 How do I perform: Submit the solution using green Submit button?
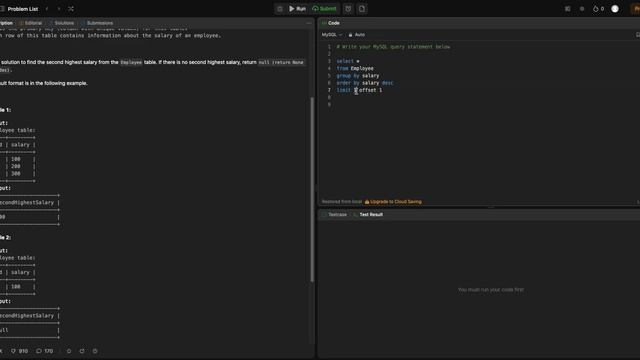(x=325, y=9)
